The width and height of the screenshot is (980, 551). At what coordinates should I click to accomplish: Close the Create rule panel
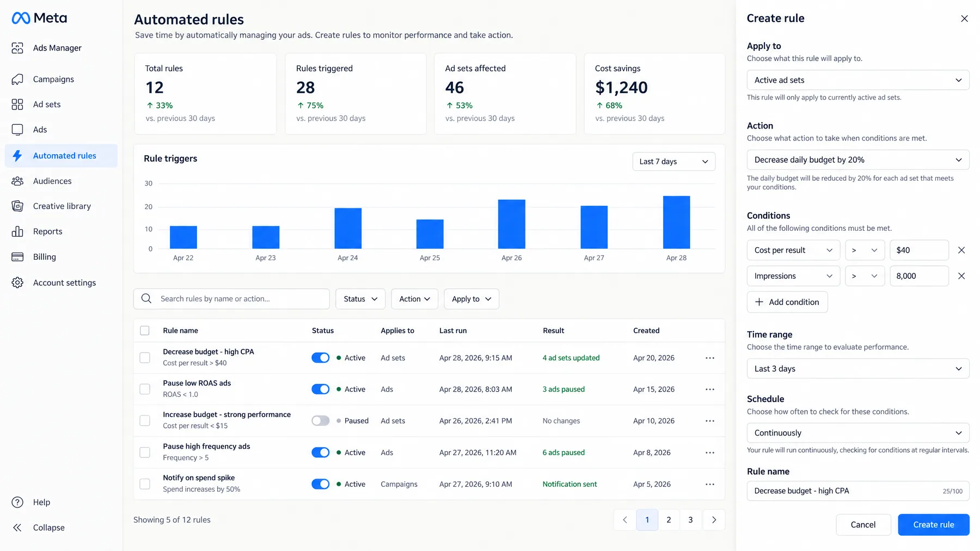964,19
